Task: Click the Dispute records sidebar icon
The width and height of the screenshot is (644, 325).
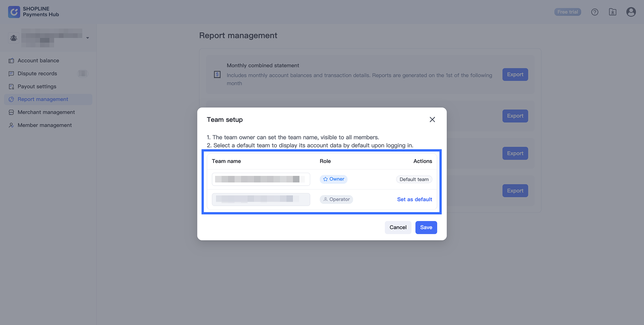Action: tap(11, 73)
